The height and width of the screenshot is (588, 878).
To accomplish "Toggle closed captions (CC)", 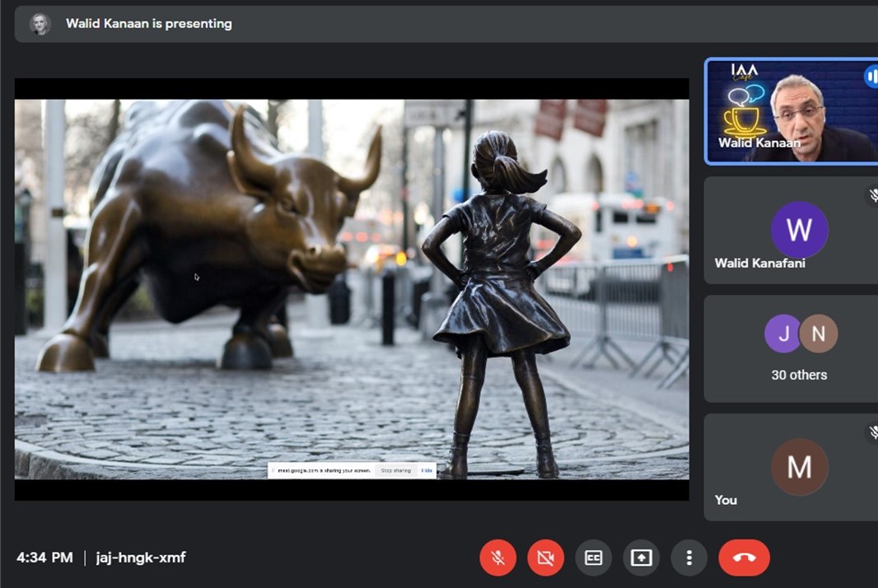I will click(x=594, y=558).
